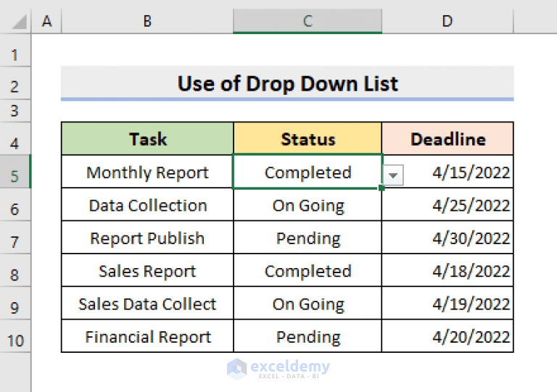Select Completed status for Monthly Report
The image size is (557, 392).
pos(308,172)
